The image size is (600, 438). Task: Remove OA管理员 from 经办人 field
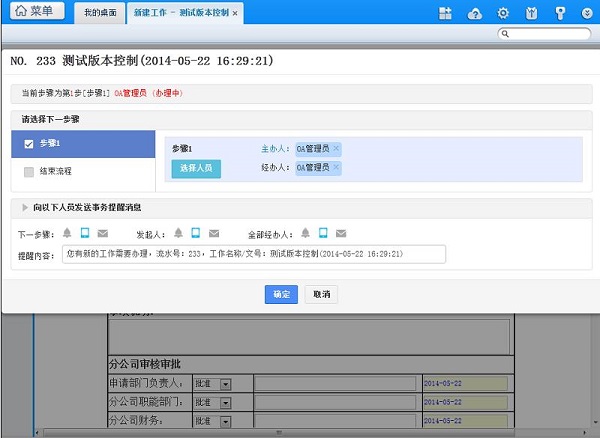336,167
